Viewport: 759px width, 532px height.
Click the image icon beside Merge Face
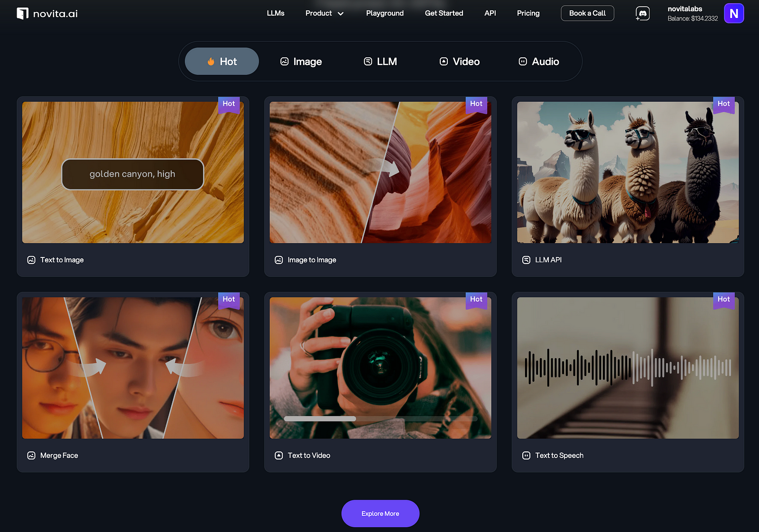coord(31,456)
